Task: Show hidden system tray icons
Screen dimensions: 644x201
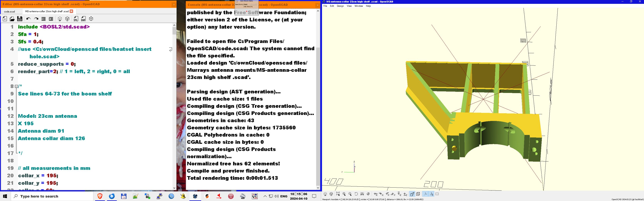Action: [265, 196]
